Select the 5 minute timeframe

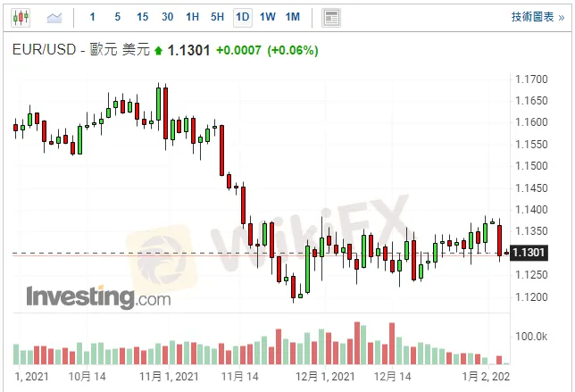click(118, 17)
